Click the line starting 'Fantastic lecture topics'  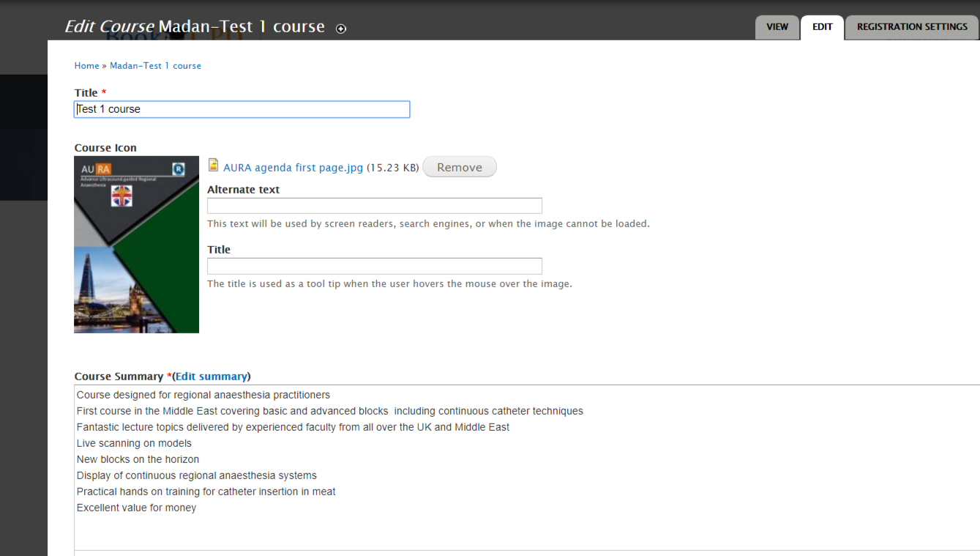293,427
